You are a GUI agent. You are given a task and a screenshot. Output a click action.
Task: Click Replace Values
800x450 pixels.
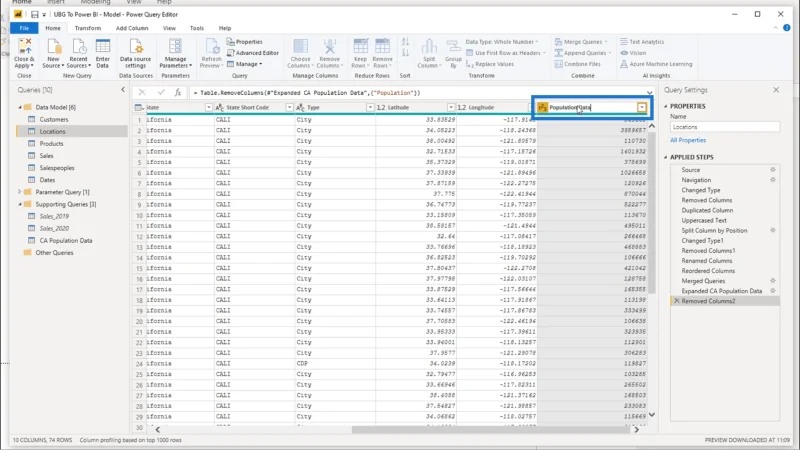point(490,64)
